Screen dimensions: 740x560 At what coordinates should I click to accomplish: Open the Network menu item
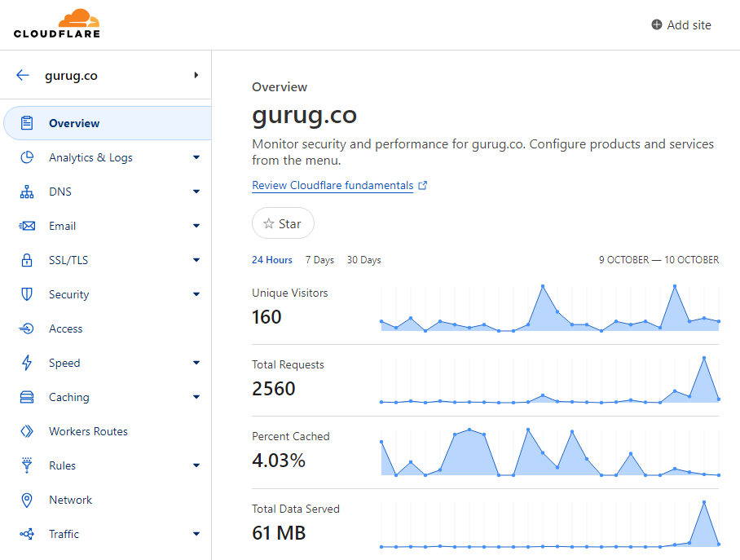[108, 500]
